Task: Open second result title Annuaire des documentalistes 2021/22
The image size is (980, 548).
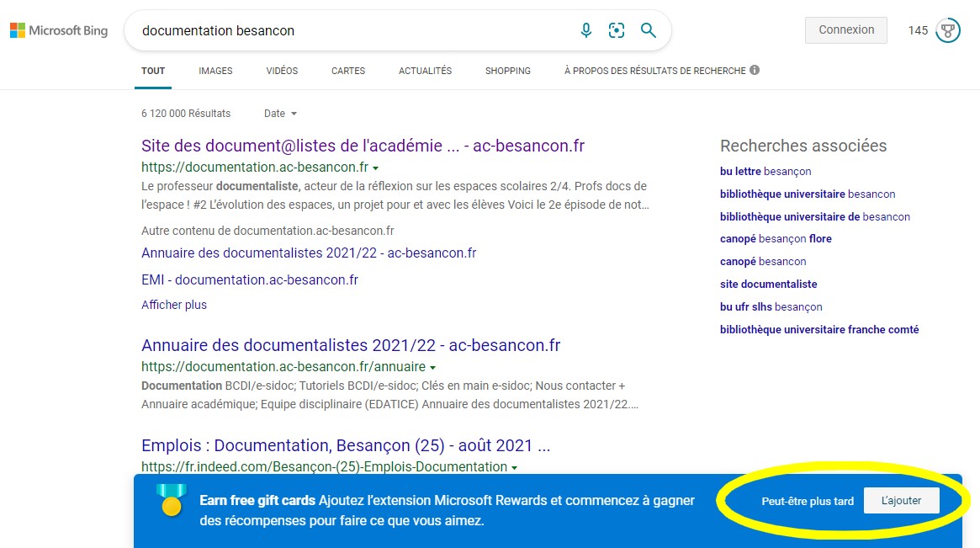Action: 351,345
